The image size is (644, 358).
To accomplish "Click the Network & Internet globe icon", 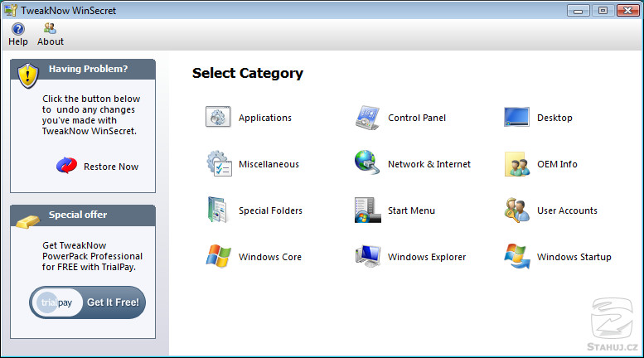I will coord(367,164).
